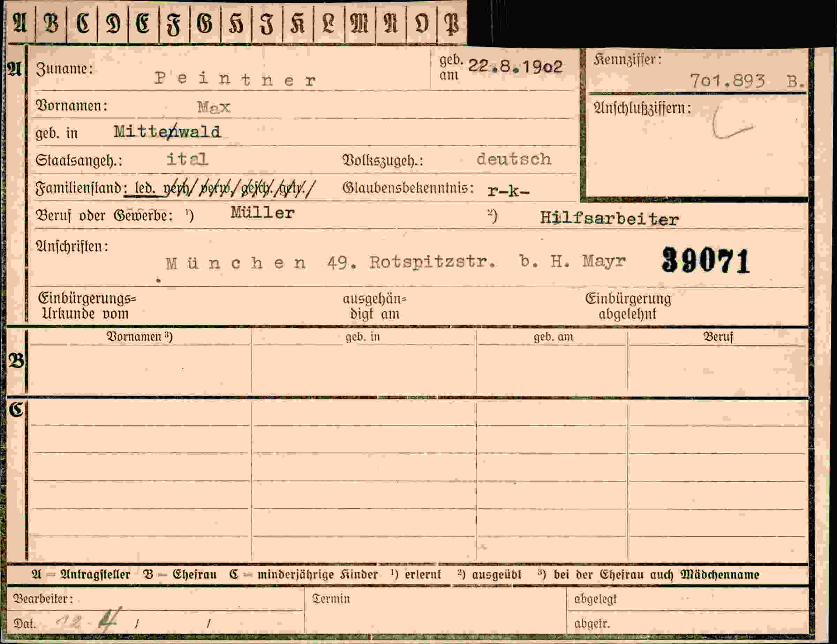This screenshot has width=837, height=644.
Task: Click the 'Volkszugeh.:' label
Action: [383, 160]
